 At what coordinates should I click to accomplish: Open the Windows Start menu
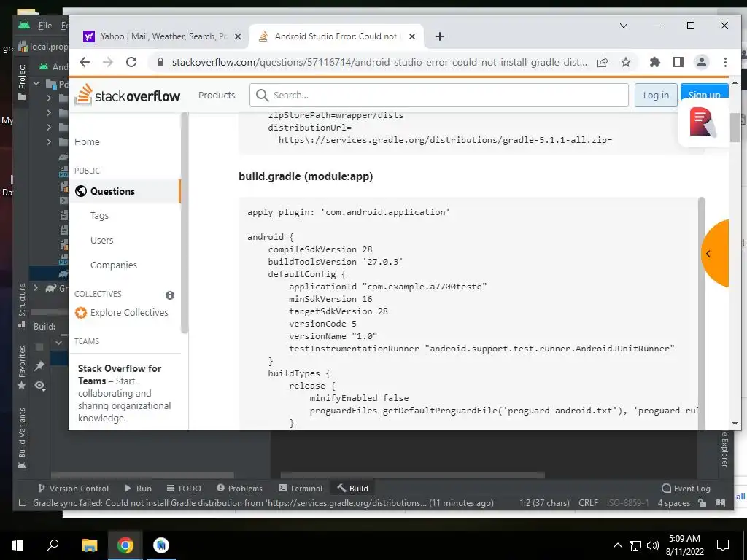pos(18,545)
